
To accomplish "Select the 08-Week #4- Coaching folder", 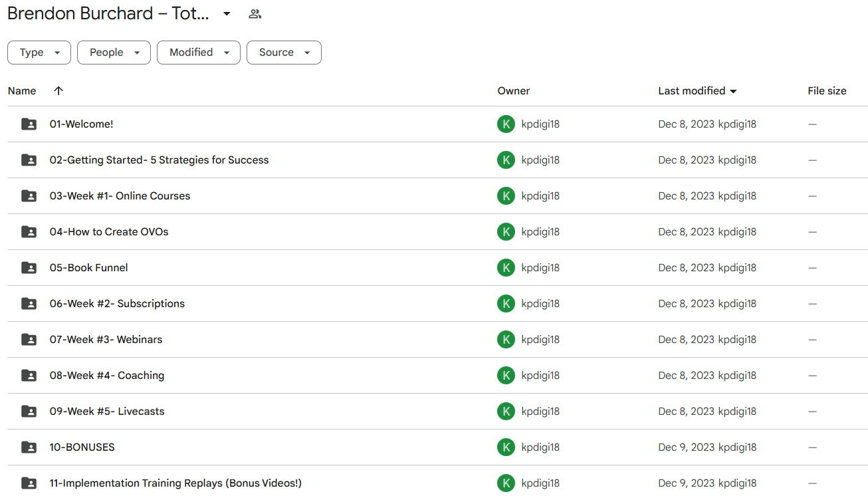I will click(x=106, y=376).
